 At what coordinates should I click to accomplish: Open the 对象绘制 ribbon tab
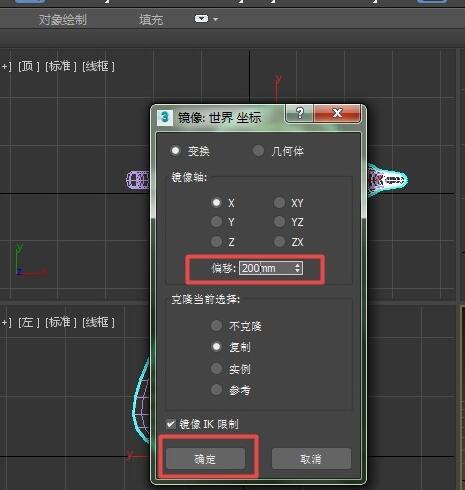click(x=63, y=20)
